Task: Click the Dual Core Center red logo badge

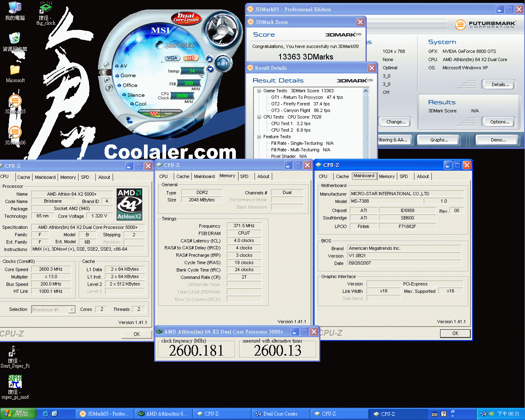Action: [186, 18]
